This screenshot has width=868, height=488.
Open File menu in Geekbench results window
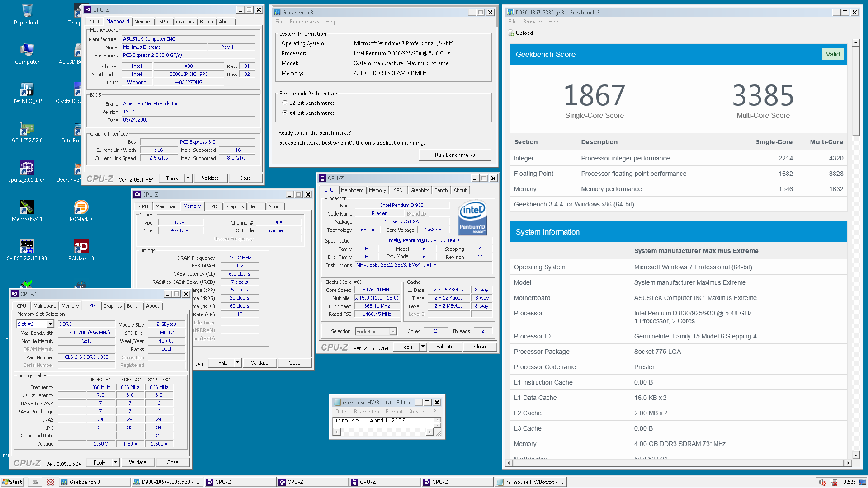coord(512,22)
